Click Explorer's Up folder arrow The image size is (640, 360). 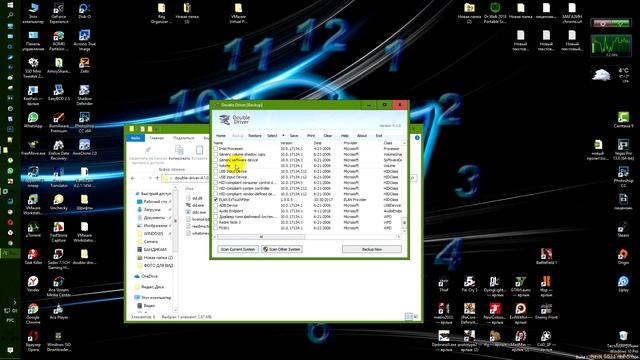157,178
